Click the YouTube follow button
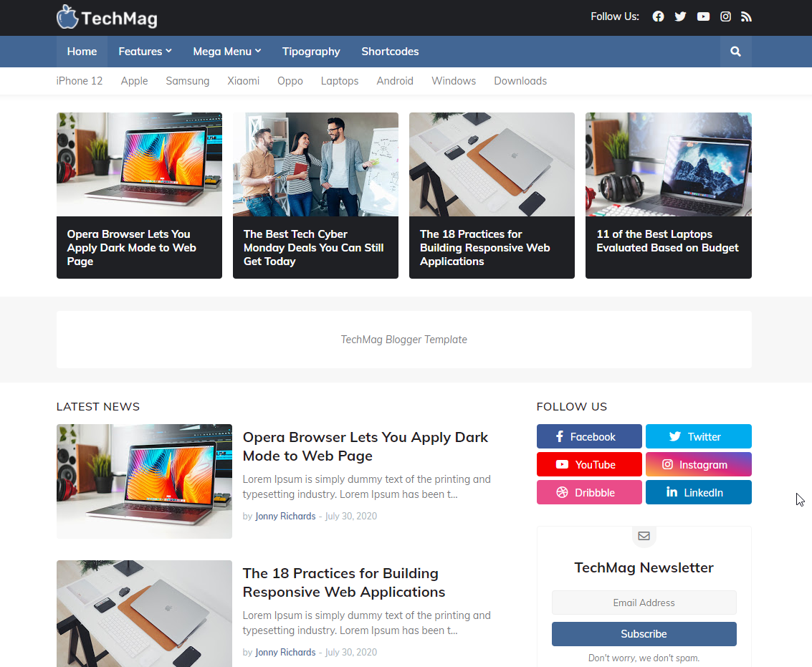 589,464
